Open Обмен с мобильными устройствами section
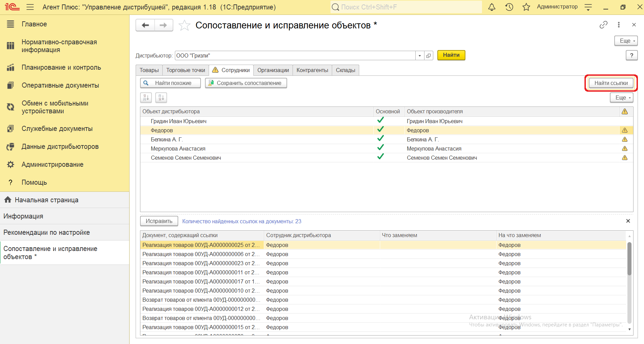The height and width of the screenshot is (344, 644). (65, 107)
